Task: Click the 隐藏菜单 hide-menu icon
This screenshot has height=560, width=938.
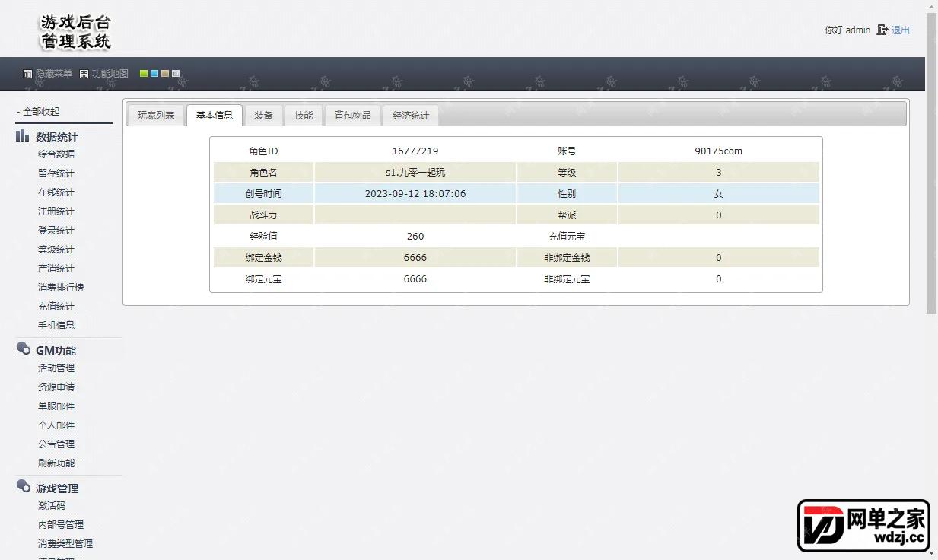Action: pyautogui.click(x=27, y=75)
